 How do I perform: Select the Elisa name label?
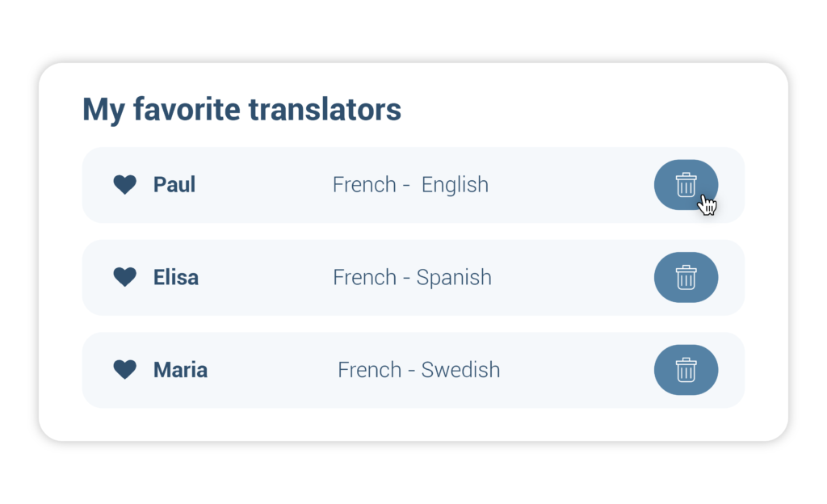(175, 277)
